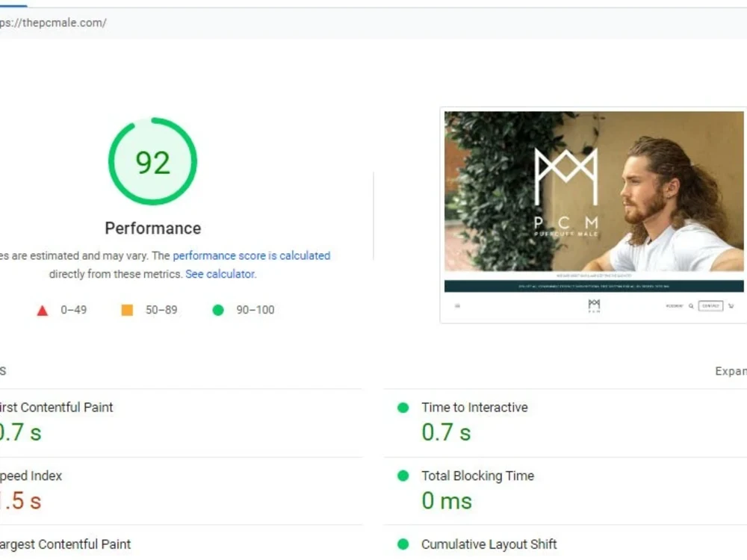Select the 'Cumulative Layout Shift' metric label
The image size is (747, 560).
click(x=489, y=544)
